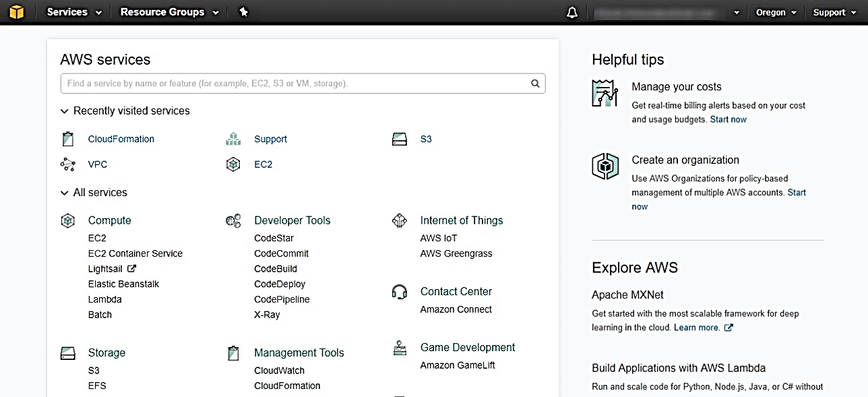Click the Developer Tools category heading
The height and width of the screenshot is (397, 868).
[x=292, y=220]
